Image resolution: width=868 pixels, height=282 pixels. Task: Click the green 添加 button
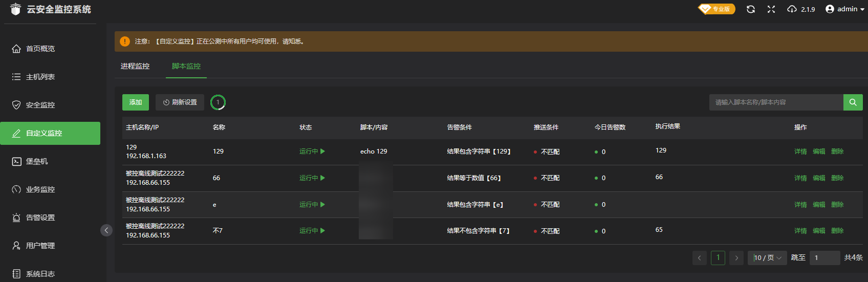coord(136,102)
